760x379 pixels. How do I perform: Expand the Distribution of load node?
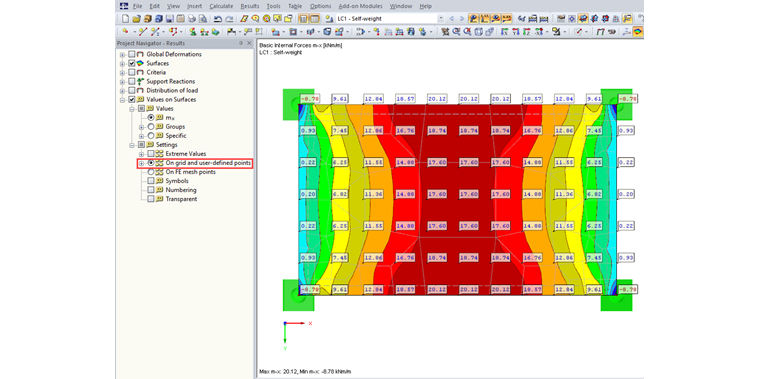123,91
